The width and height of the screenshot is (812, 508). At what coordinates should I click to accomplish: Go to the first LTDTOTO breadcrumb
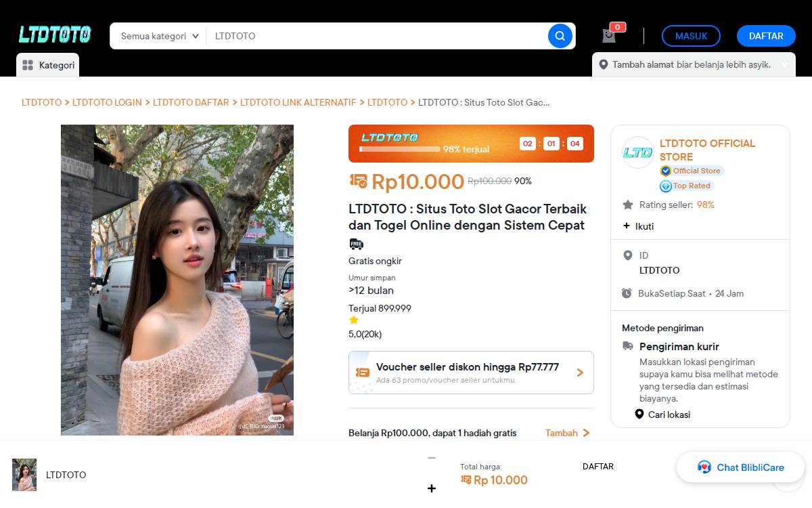tap(41, 102)
